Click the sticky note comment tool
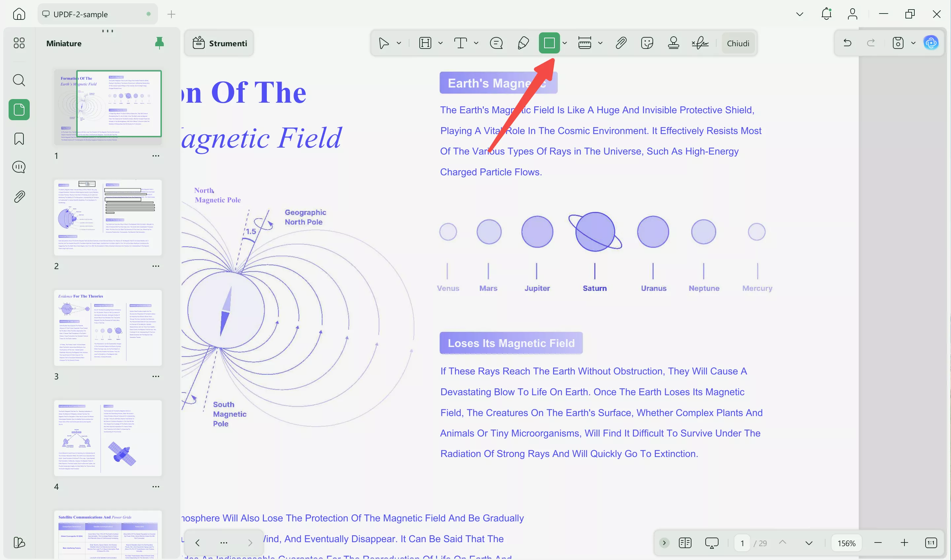 [496, 43]
